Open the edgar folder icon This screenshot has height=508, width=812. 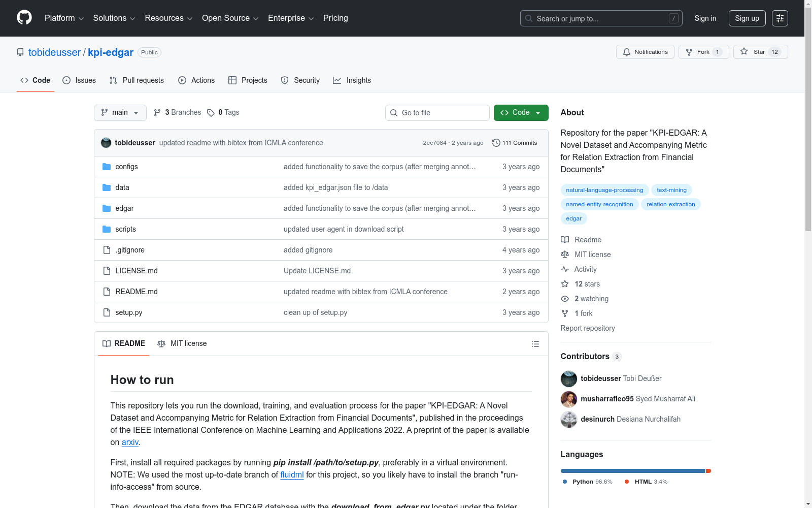tap(107, 208)
